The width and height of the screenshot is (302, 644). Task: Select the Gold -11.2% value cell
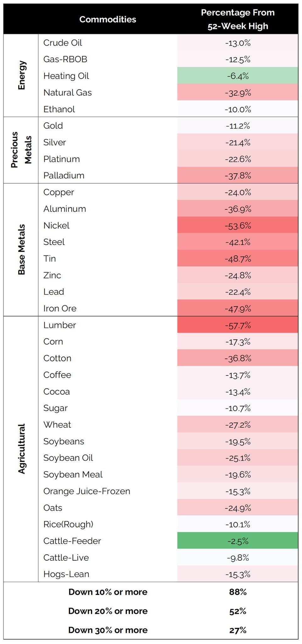(x=238, y=125)
